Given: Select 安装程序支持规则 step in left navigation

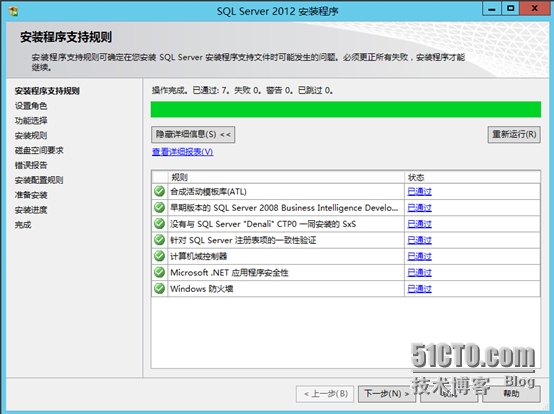Looking at the screenshot, I should [x=47, y=91].
